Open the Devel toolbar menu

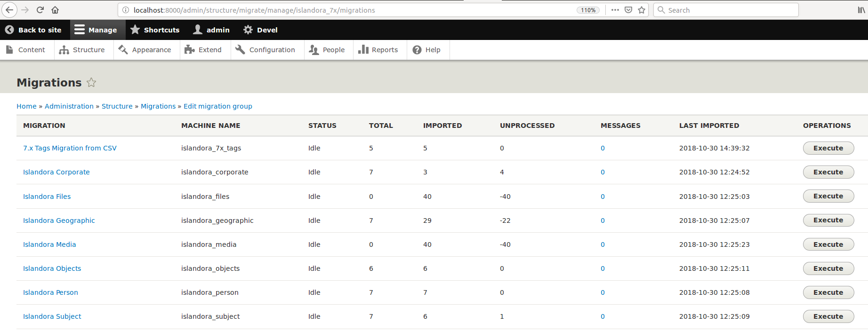[x=261, y=30]
